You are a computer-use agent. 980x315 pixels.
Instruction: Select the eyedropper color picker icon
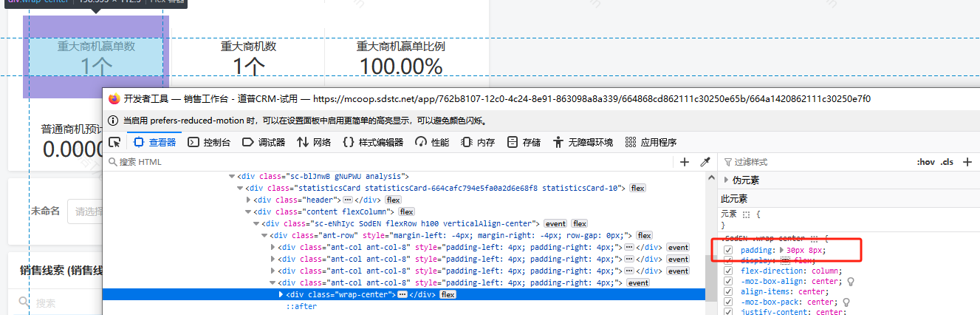(705, 162)
